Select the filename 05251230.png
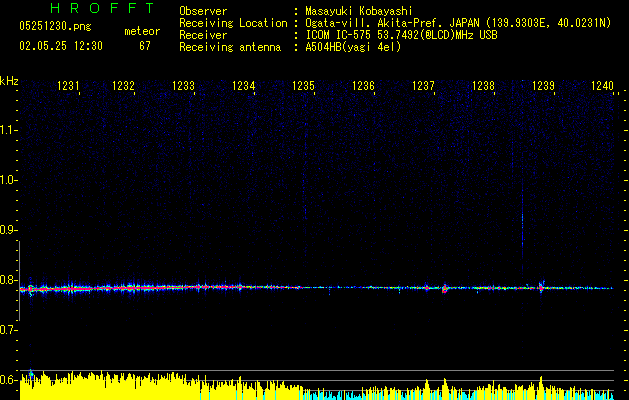629x400 pixels. click(x=55, y=26)
